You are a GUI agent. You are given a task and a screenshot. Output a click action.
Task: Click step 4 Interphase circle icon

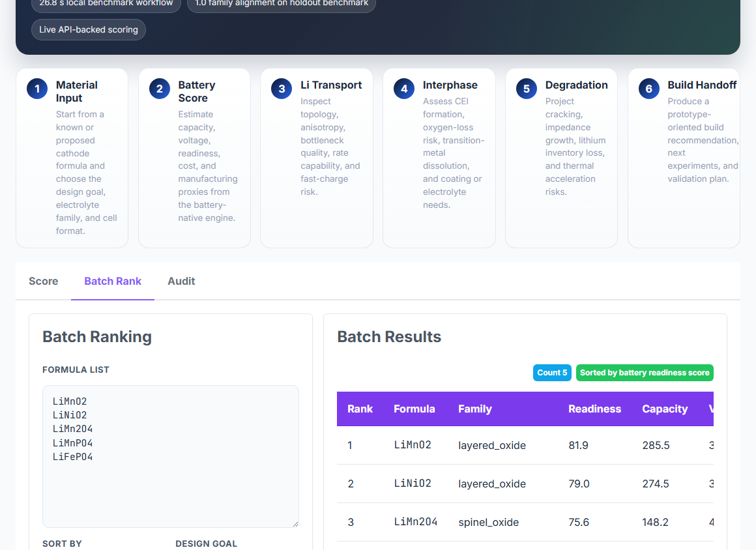404,89
